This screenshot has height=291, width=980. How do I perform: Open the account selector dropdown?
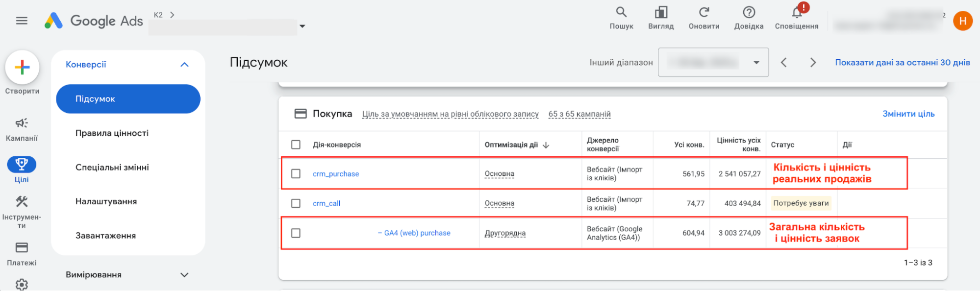pyautogui.click(x=302, y=26)
